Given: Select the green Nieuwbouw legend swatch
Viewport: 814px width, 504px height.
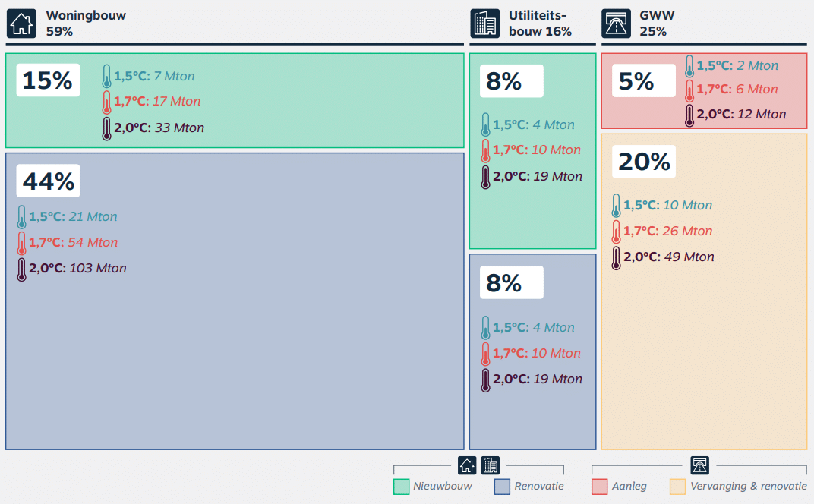Looking at the screenshot, I should [401, 487].
